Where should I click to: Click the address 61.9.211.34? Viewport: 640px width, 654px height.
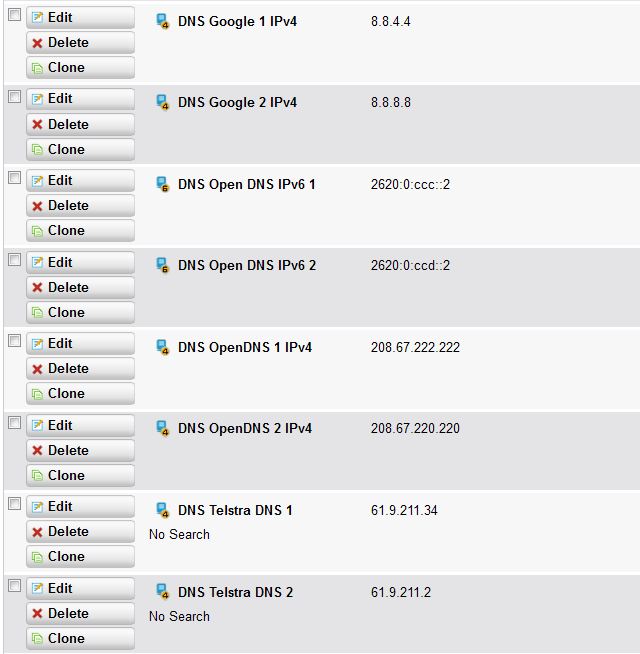coord(404,510)
